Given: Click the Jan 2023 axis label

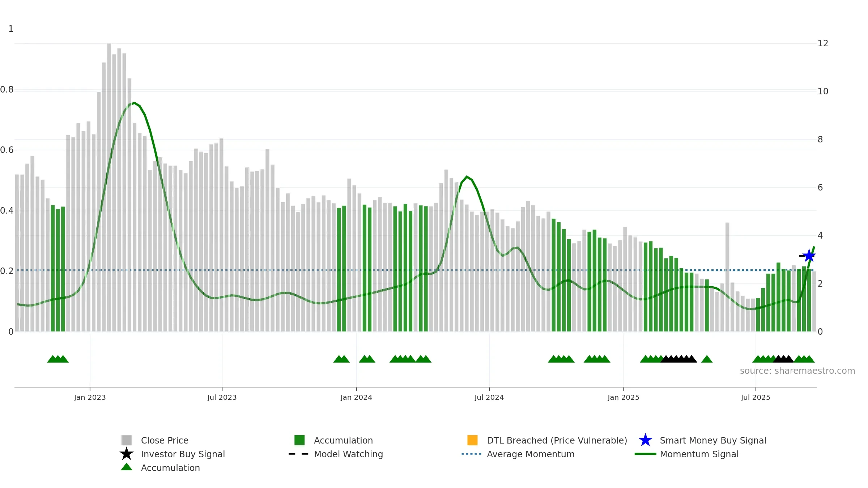Looking at the screenshot, I should tap(90, 397).
